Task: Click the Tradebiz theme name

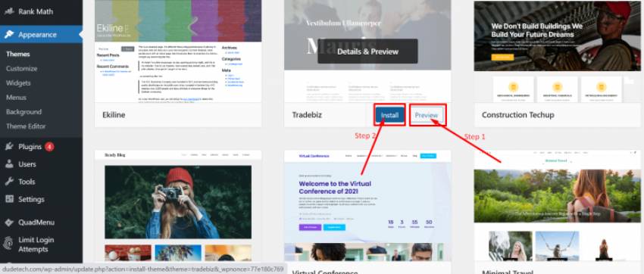Action: pos(307,115)
